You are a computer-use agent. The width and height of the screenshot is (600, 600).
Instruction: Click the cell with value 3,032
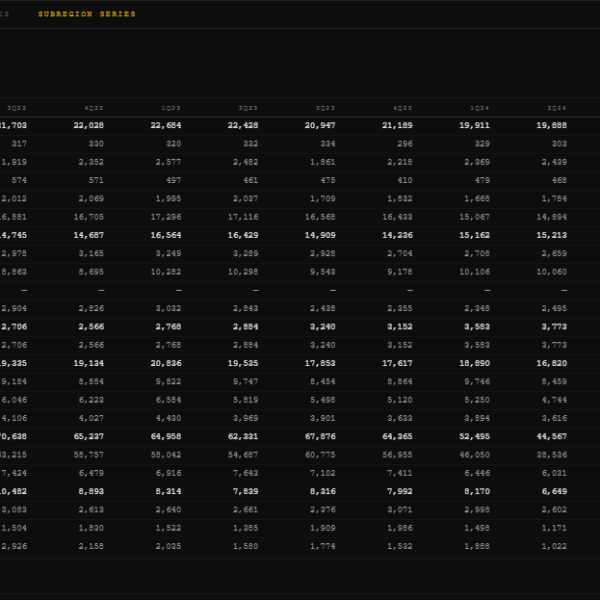click(x=168, y=308)
